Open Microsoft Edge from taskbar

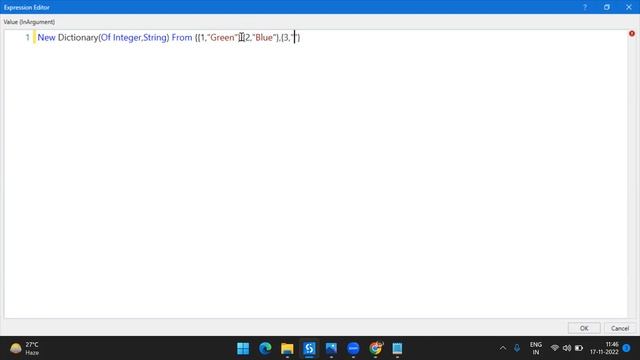265,349
